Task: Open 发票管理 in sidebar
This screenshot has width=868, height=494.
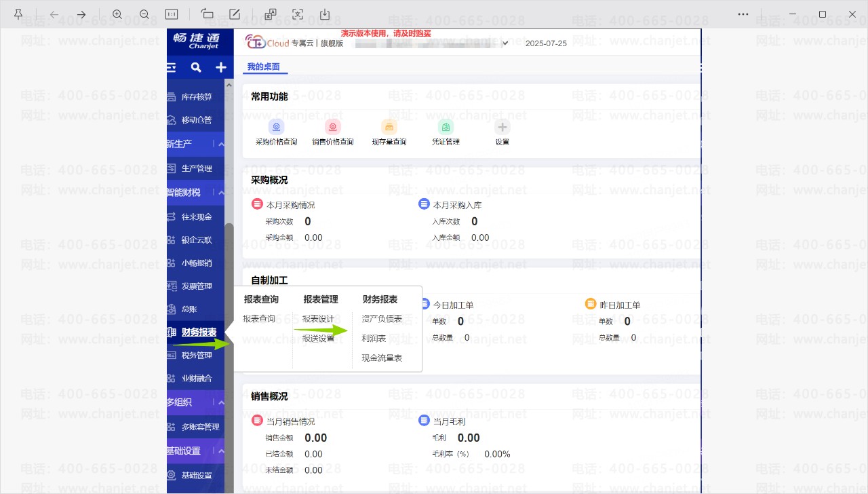Action: (196, 286)
